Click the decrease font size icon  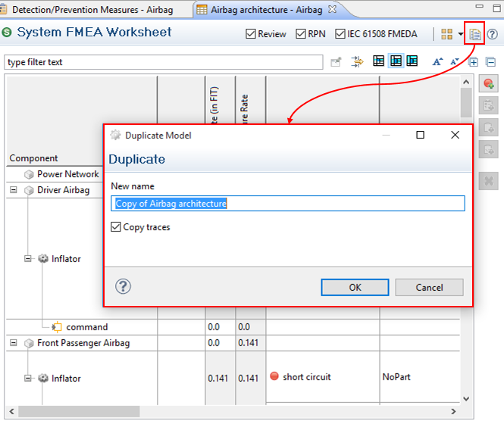pyautogui.click(x=455, y=62)
